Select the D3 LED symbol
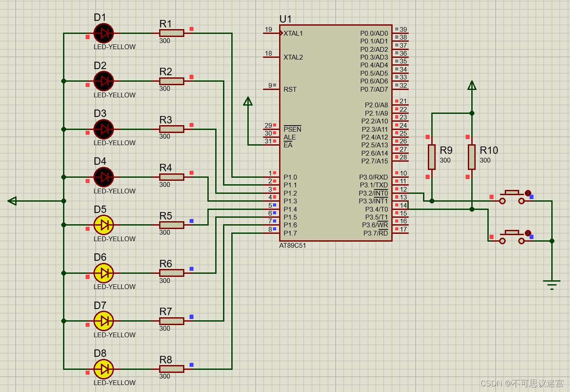Viewport: 570px width, 392px height. [104, 129]
